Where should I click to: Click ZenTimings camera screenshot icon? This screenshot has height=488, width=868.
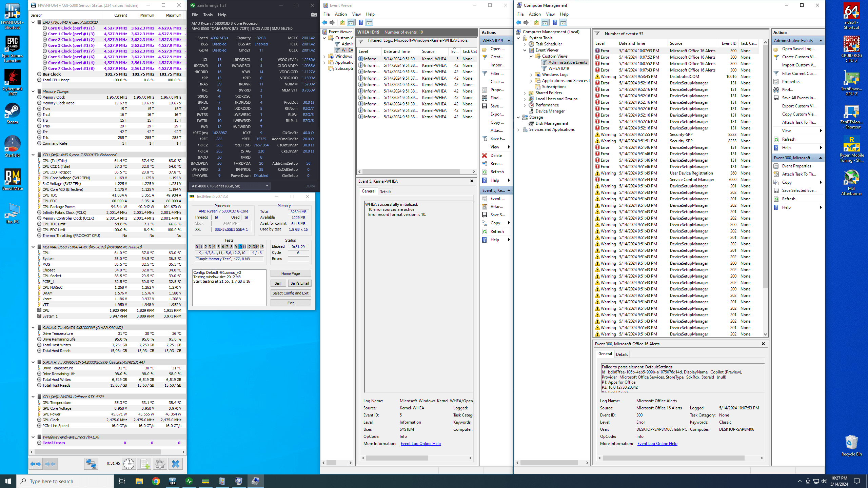(x=314, y=15)
